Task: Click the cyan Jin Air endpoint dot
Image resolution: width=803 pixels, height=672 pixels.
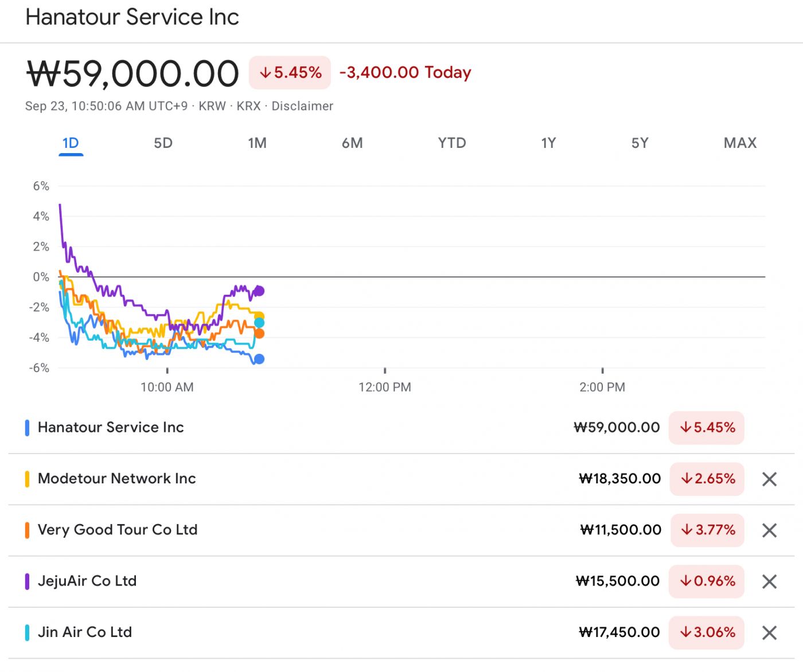Action: (259, 323)
